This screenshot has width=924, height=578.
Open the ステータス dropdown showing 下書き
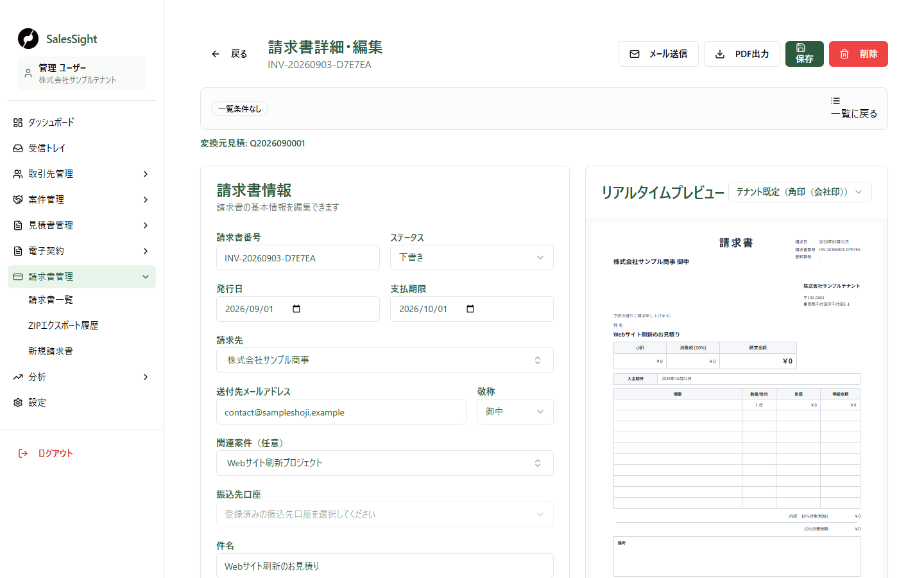[472, 258]
